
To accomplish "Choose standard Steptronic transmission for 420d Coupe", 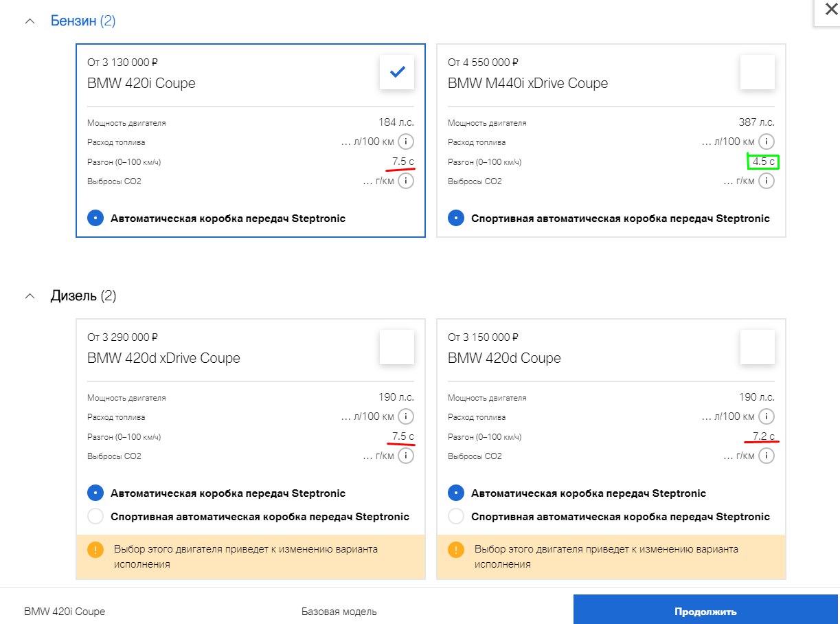I will pyautogui.click(x=455, y=493).
